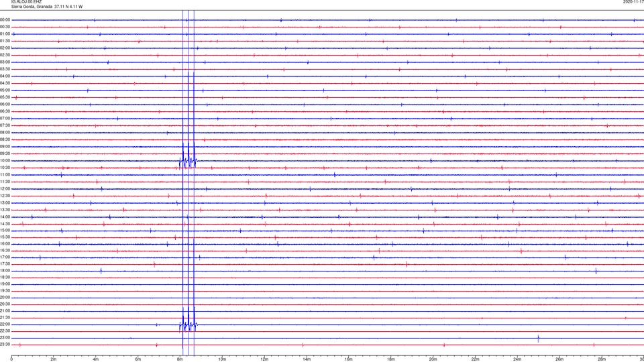Viewport: 644px width, 362px height.
Task: Select the 14m minute axis label
Action: click(x=307, y=359)
